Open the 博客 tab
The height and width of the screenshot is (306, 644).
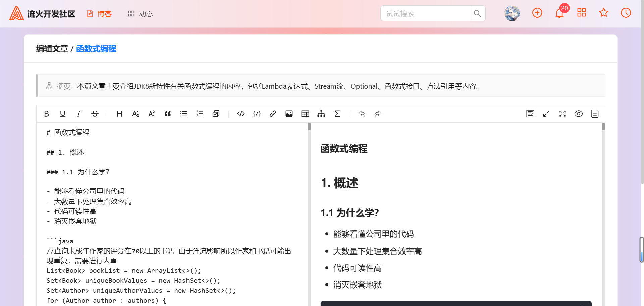(x=99, y=14)
